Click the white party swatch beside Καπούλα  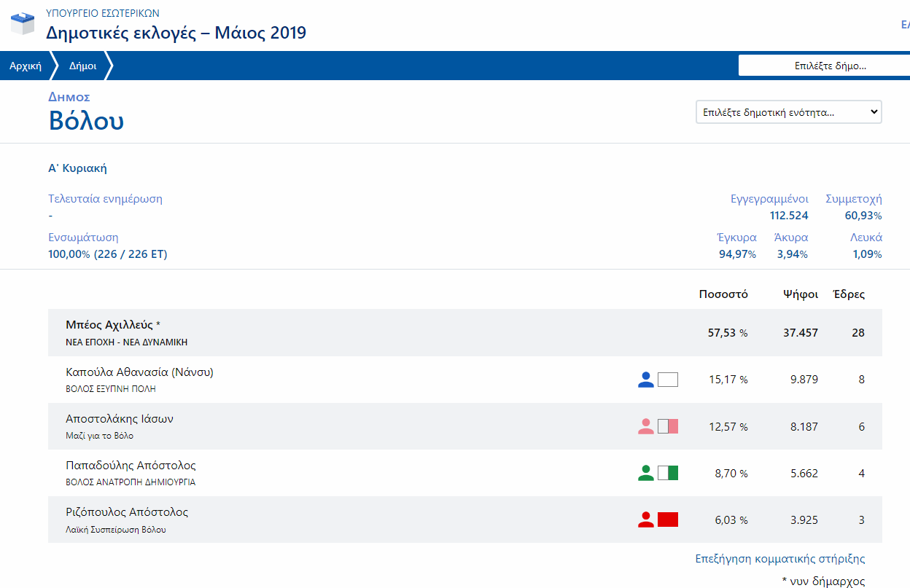click(x=668, y=380)
